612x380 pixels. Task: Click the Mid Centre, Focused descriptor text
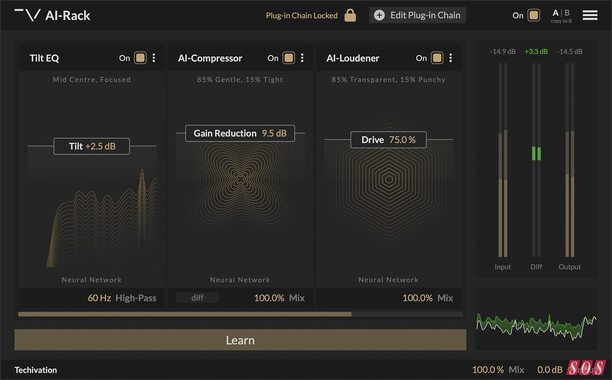click(x=92, y=80)
